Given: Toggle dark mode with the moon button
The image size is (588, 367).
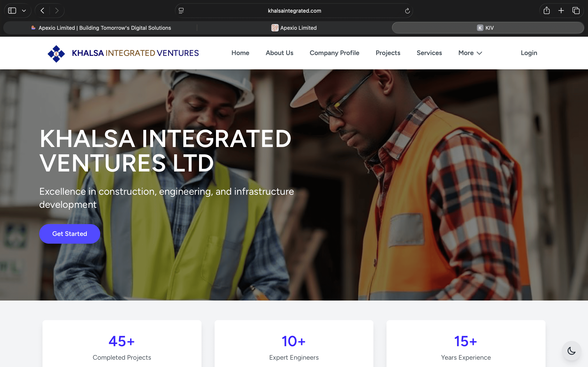Looking at the screenshot, I should tap(571, 351).
